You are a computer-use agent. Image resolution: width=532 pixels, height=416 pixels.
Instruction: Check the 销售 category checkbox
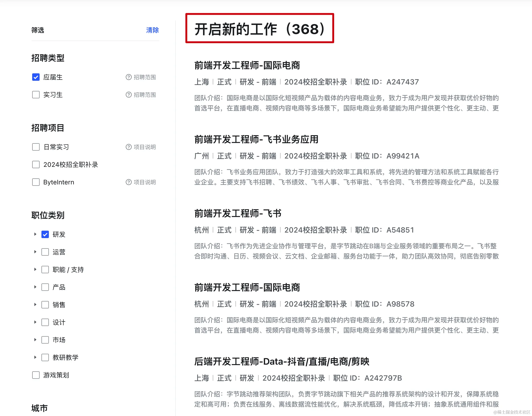[45, 305]
